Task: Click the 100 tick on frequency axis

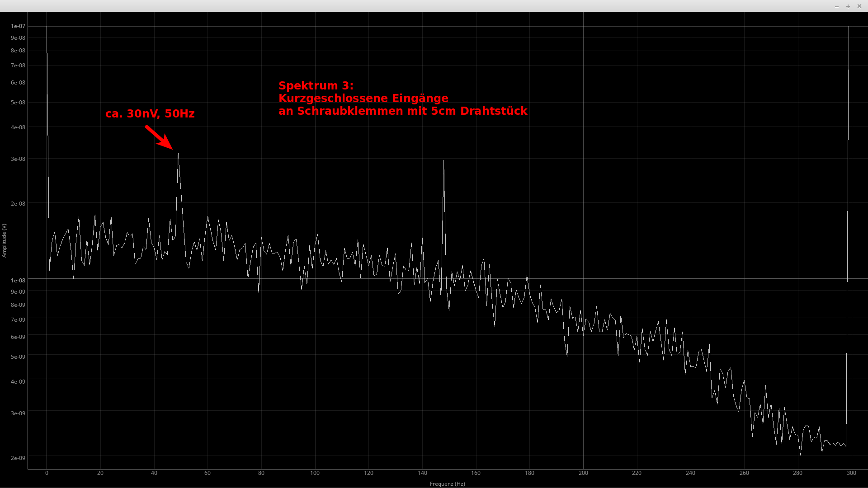Action: 315,473
